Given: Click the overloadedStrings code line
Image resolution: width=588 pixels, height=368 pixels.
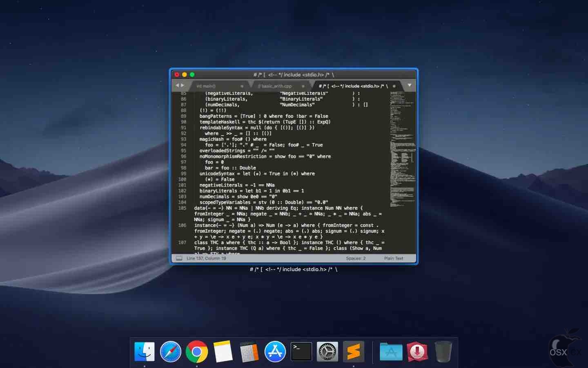Looking at the screenshot, I should tap(237, 150).
